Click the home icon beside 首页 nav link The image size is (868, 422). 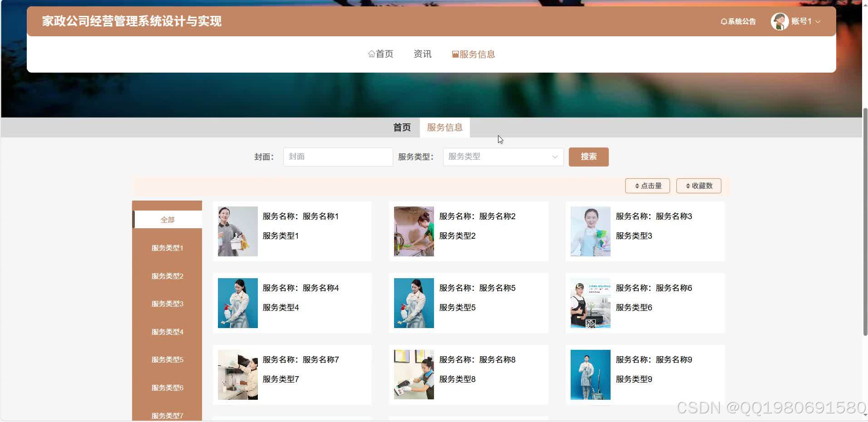tap(371, 54)
